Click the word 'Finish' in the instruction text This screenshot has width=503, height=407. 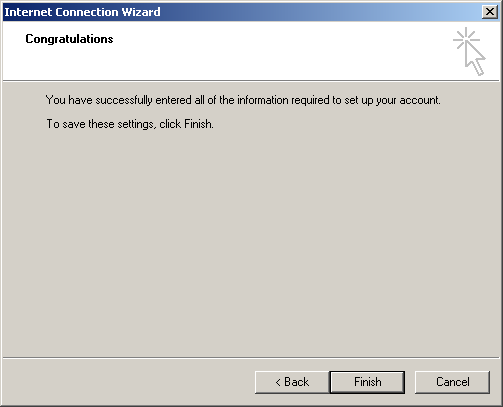pyautogui.click(x=198, y=124)
